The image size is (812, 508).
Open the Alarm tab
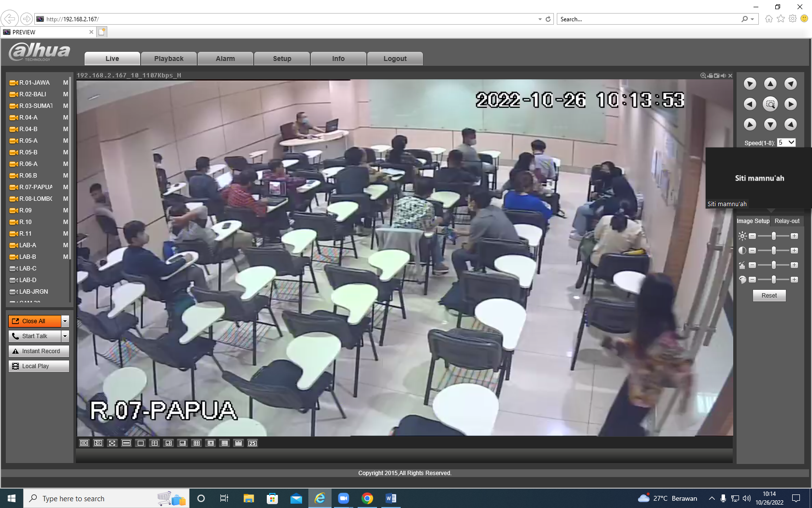click(x=225, y=59)
